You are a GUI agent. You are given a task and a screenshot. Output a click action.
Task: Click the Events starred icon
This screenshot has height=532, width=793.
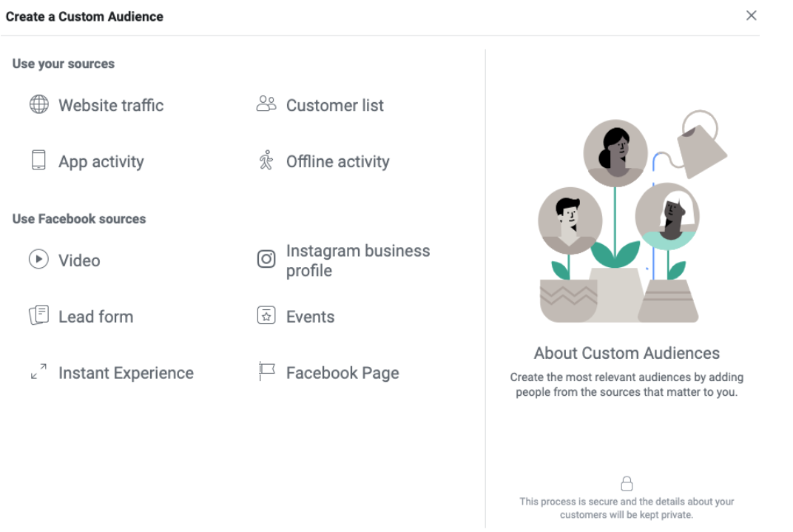pos(266,316)
